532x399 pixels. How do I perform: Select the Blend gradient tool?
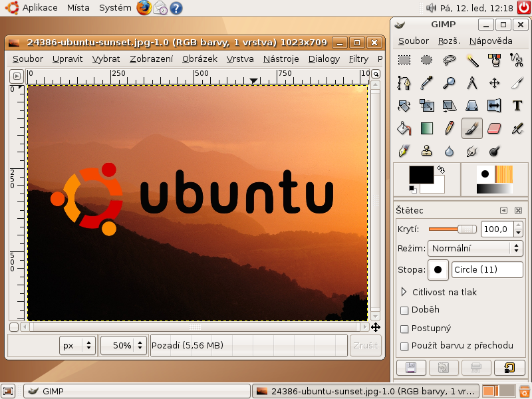click(x=426, y=128)
